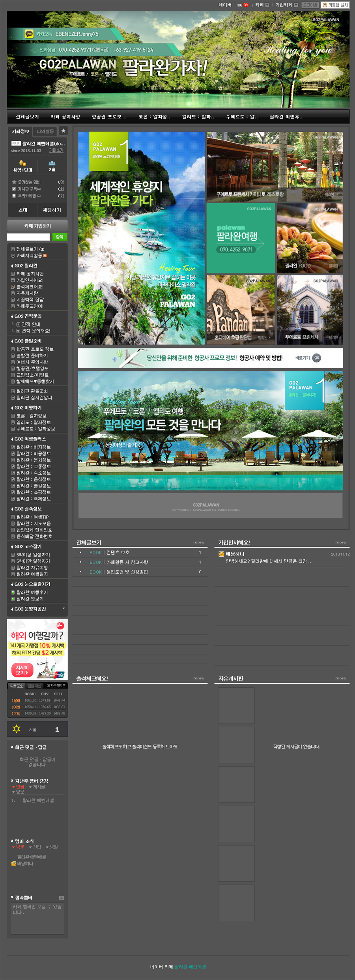Click the go icon on the airline promo banner
This screenshot has height=980, width=355.
click(x=316, y=358)
